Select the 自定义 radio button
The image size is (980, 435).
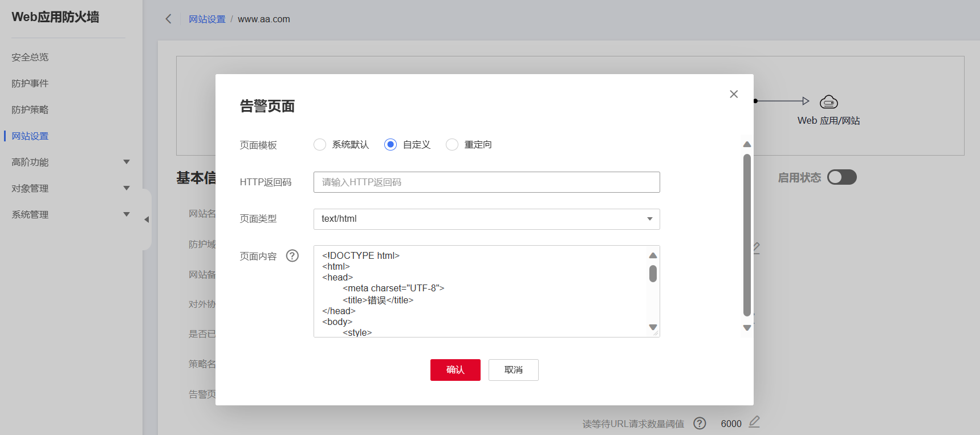click(391, 145)
